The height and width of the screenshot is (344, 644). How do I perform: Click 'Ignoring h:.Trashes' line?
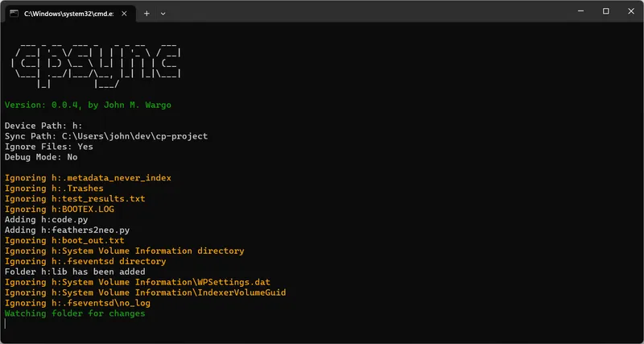54,189
